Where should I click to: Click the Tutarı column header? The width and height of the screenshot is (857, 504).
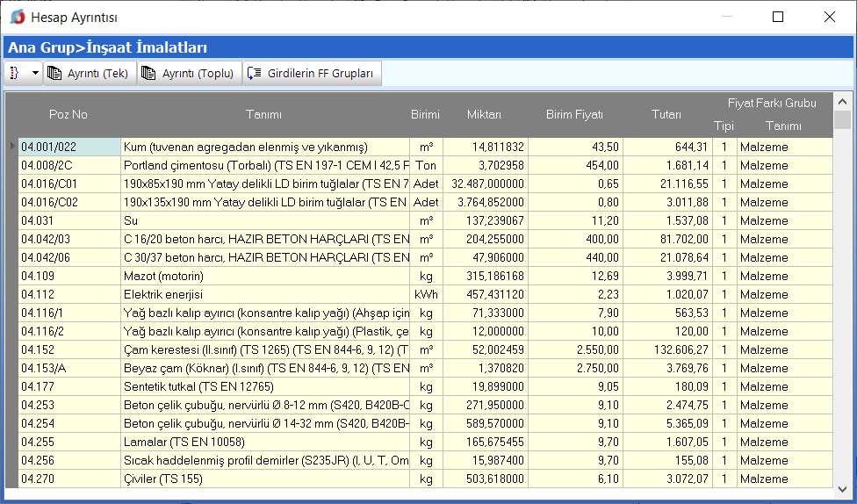[x=666, y=114]
